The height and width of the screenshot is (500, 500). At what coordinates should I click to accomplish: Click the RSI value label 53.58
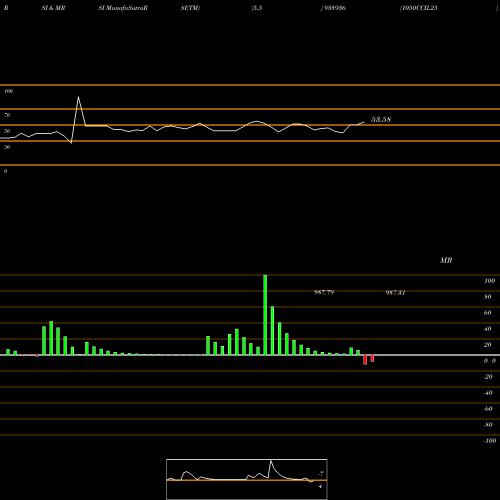click(x=381, y=119)
